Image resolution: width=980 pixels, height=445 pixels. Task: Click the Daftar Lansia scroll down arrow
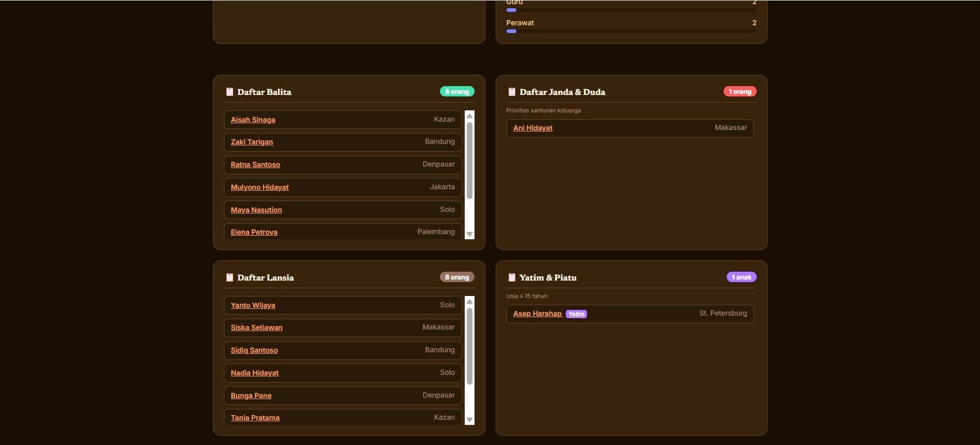[469, 420]
